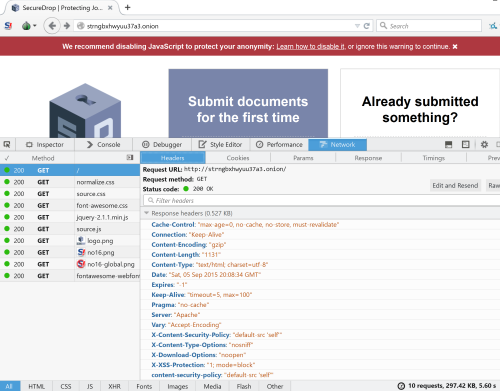Click the element picker icon in devtools
Viewport: 500px width, 391px height.
[7, 144]
